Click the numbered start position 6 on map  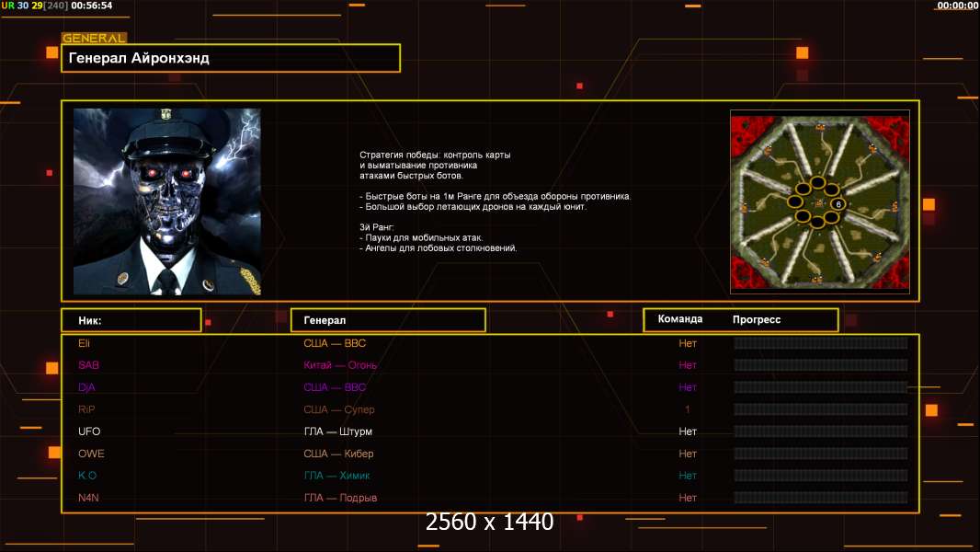coord(838,204)
